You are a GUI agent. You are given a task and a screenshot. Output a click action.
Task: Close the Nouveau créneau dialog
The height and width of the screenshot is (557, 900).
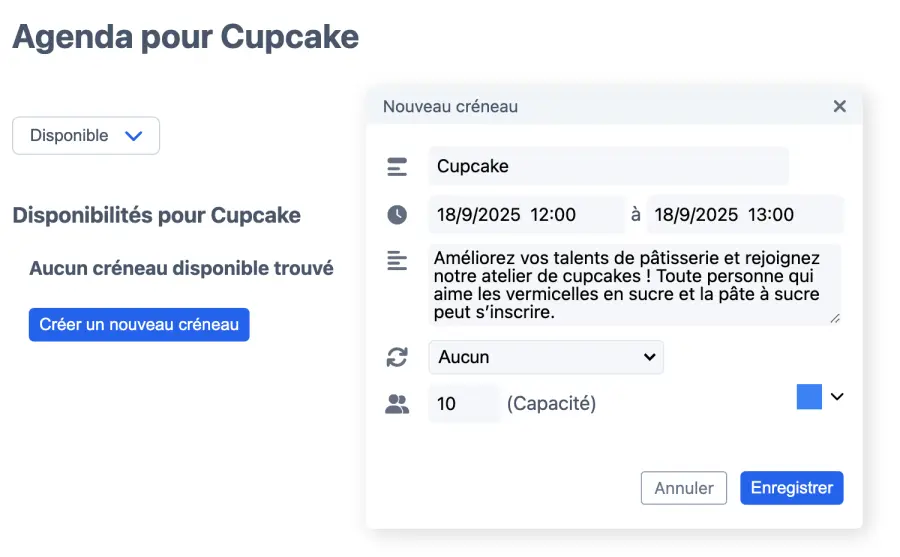coord(840,106)
